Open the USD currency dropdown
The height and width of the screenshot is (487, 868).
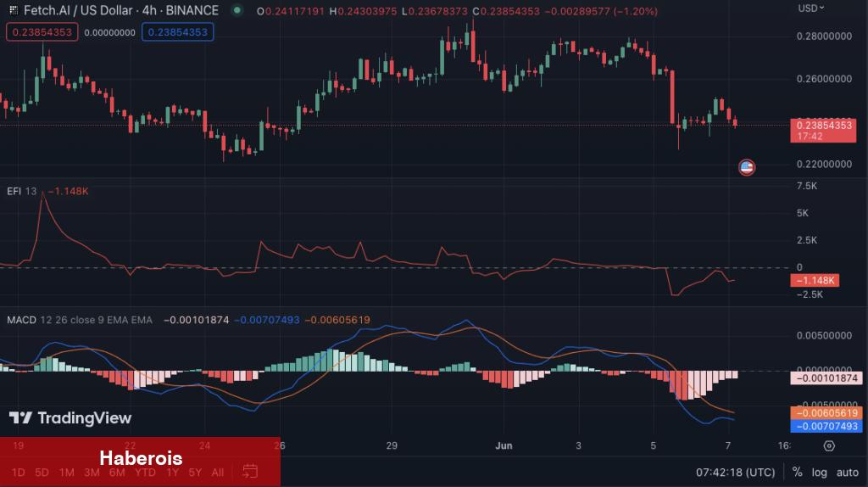(810, 8)
